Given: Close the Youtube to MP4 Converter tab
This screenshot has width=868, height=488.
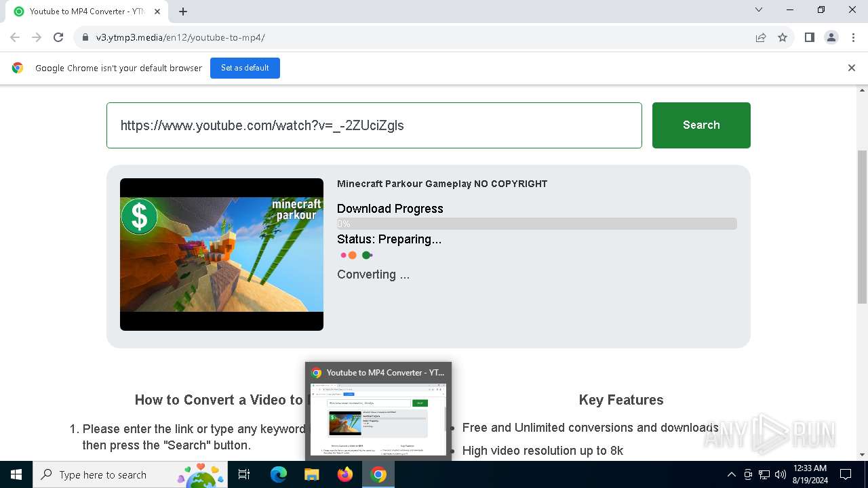Looking at the screenshot, I should click(x=157, y=12).
